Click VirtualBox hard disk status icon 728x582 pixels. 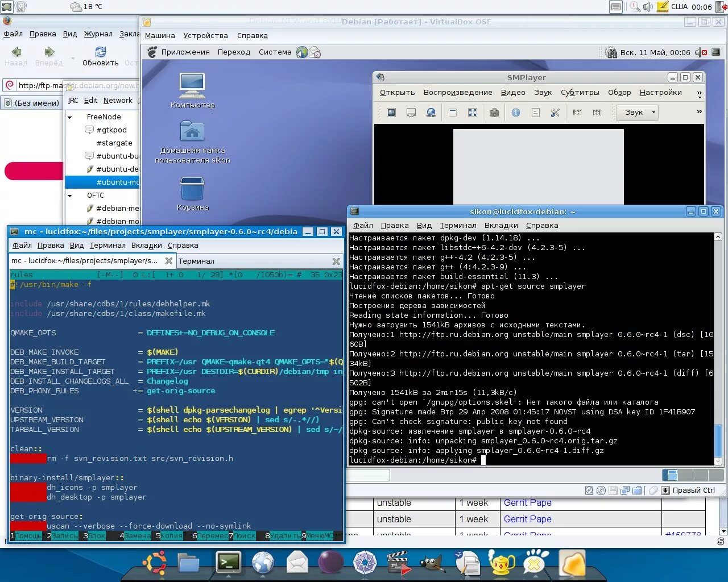coord(589,490)
